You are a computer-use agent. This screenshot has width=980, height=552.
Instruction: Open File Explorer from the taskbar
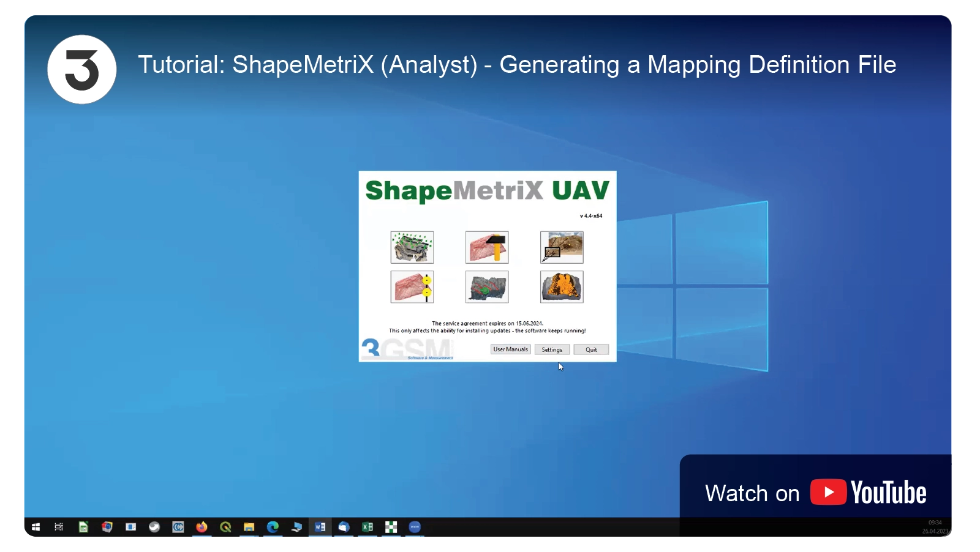249,527
